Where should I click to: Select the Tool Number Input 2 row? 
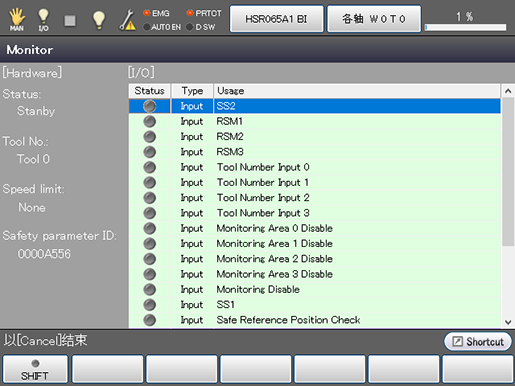point(315,198)
